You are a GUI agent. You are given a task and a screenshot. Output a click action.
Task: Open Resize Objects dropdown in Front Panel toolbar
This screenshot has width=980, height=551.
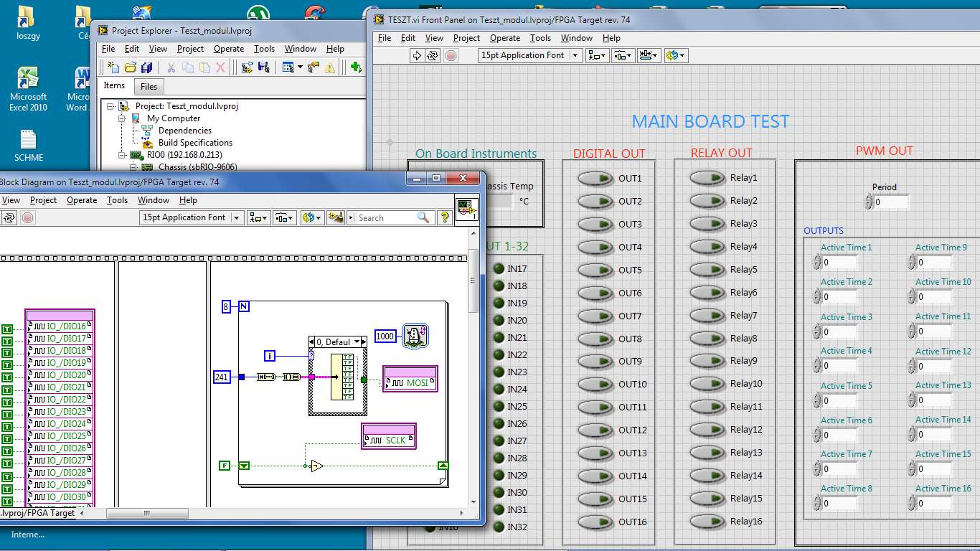click(649, 55)
